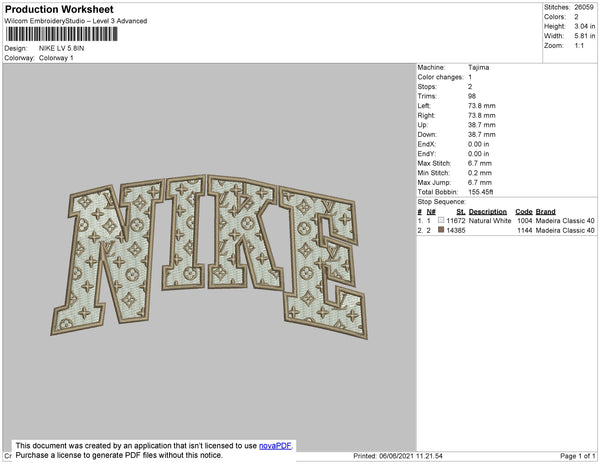Click the 'Natural White' description cell
The image size is (600, 464).
(490, 221)
